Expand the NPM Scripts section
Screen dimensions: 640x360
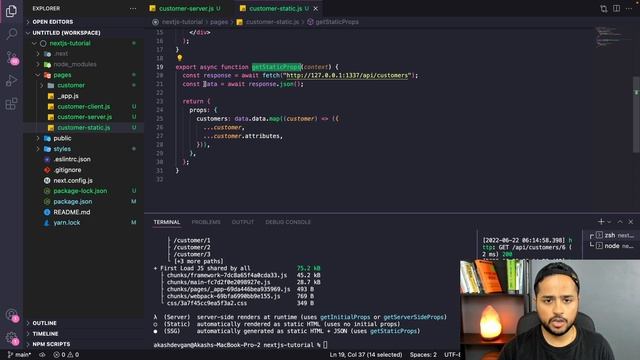(51, 344)
